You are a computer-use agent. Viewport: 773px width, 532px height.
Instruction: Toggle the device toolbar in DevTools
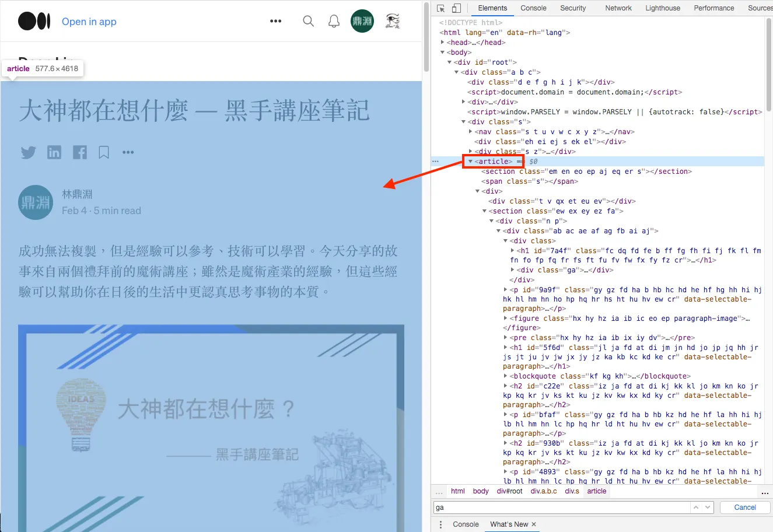pyautogui.click(x=456, y=8)
